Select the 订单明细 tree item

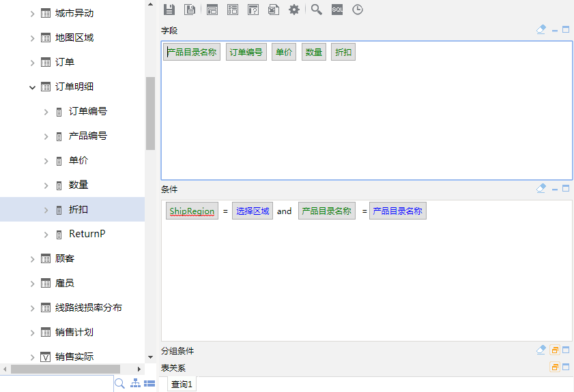(x=74, y=87)
